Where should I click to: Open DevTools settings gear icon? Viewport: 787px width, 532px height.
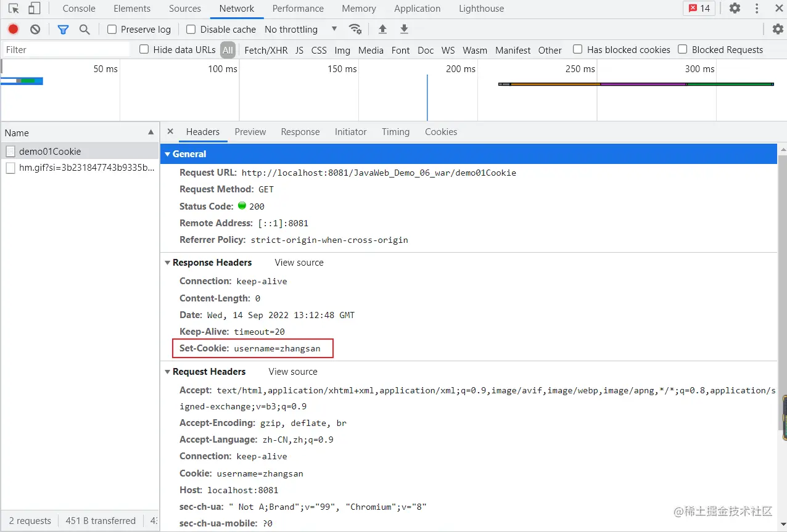(x=735, y=9)
